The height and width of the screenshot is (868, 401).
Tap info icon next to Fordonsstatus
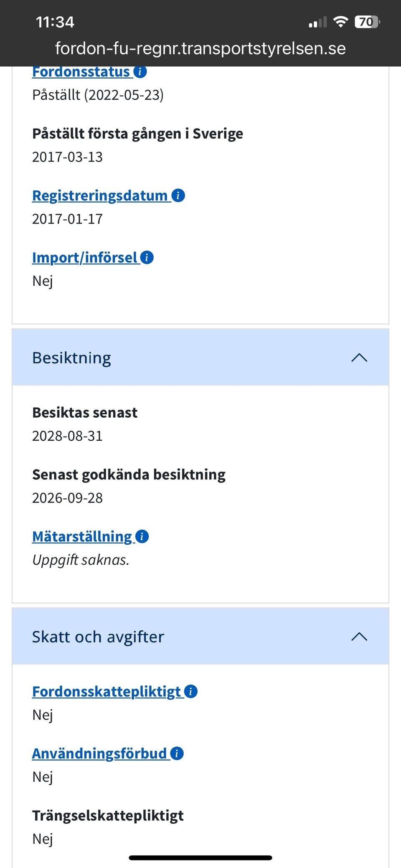[140, 72]
